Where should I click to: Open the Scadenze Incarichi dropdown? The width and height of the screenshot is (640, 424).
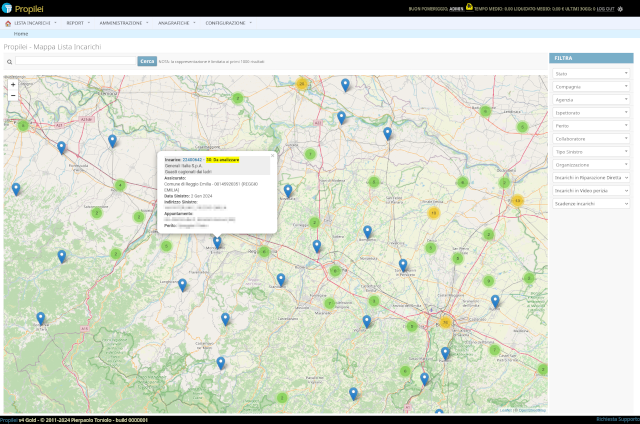591,204
